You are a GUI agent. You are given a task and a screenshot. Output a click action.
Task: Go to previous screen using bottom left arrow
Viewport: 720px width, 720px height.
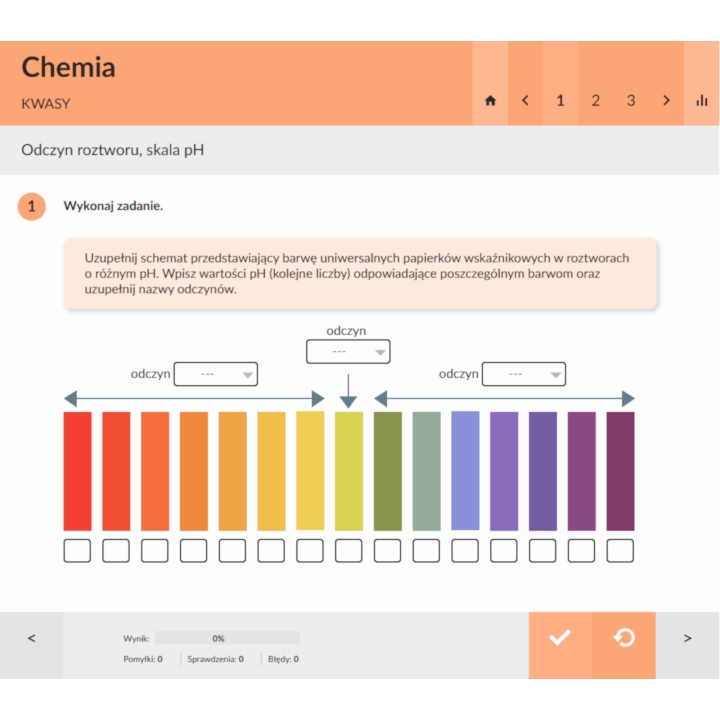(31, 638)
